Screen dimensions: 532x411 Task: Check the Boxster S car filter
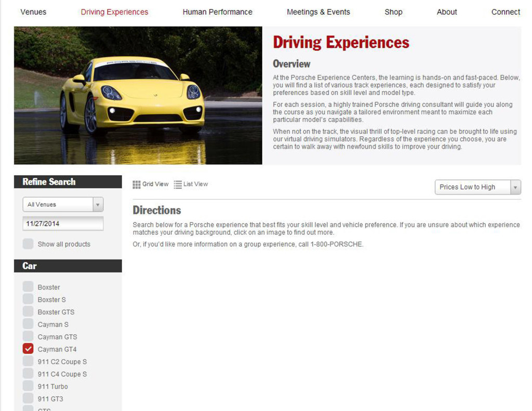tap(28, 299)
